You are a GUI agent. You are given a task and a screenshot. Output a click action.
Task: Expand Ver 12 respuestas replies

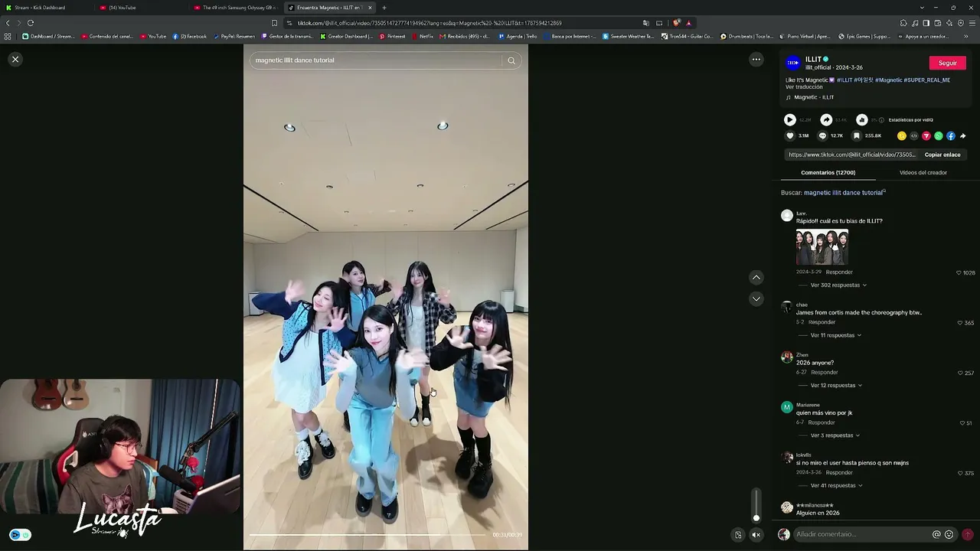point(836,385)
